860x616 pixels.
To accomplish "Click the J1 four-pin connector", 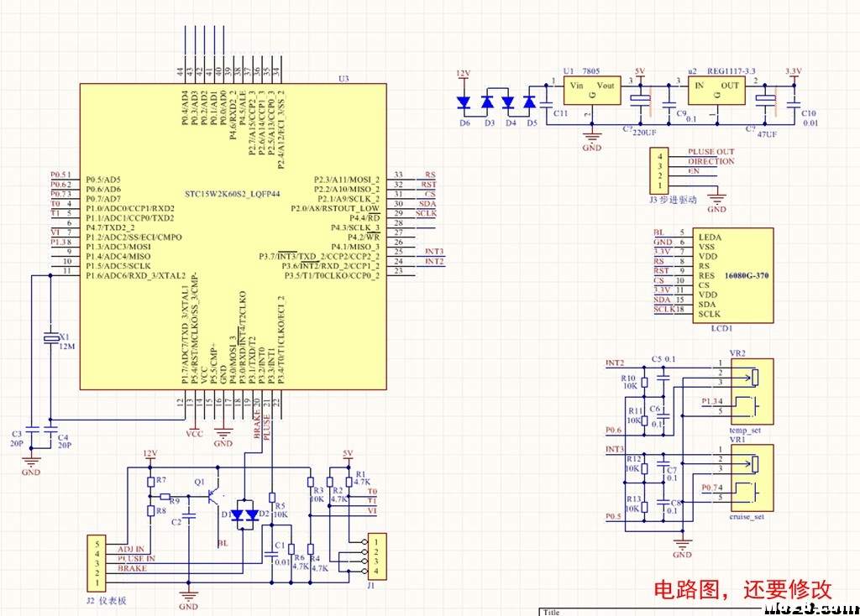I will pos(377,556).
